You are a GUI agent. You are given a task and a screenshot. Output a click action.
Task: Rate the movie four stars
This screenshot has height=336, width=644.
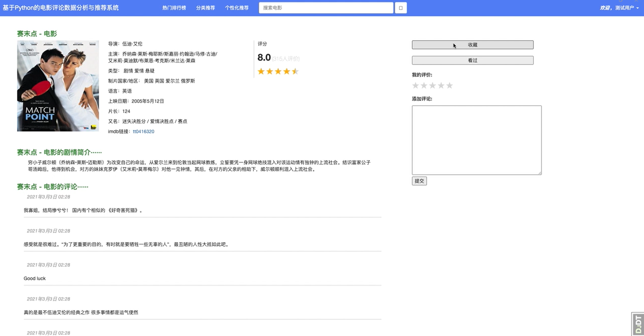click(x=441, y=85)
